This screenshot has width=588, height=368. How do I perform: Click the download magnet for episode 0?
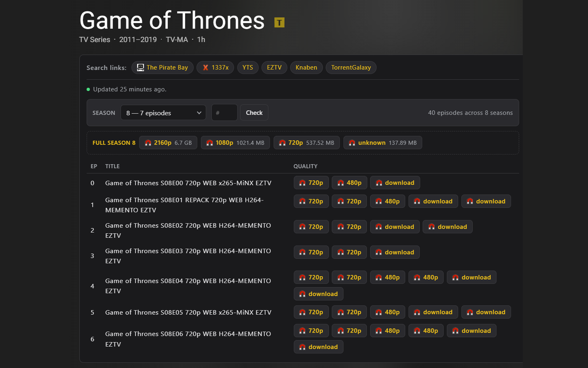tap(395, 183)
